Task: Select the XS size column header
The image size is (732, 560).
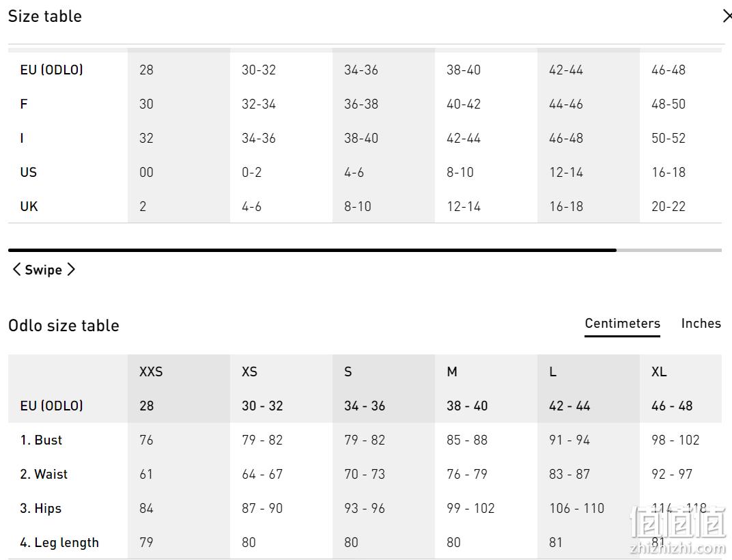Action: click(249, 372)
